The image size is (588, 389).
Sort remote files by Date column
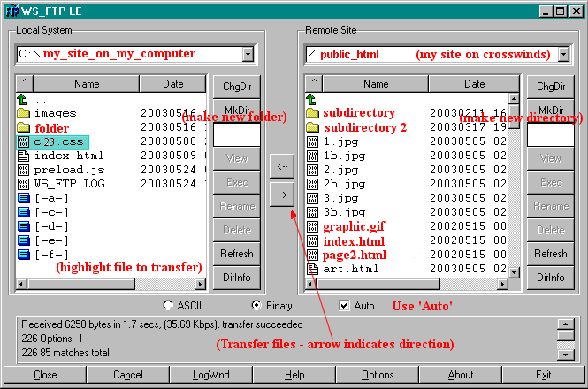(x=474, y=83)
